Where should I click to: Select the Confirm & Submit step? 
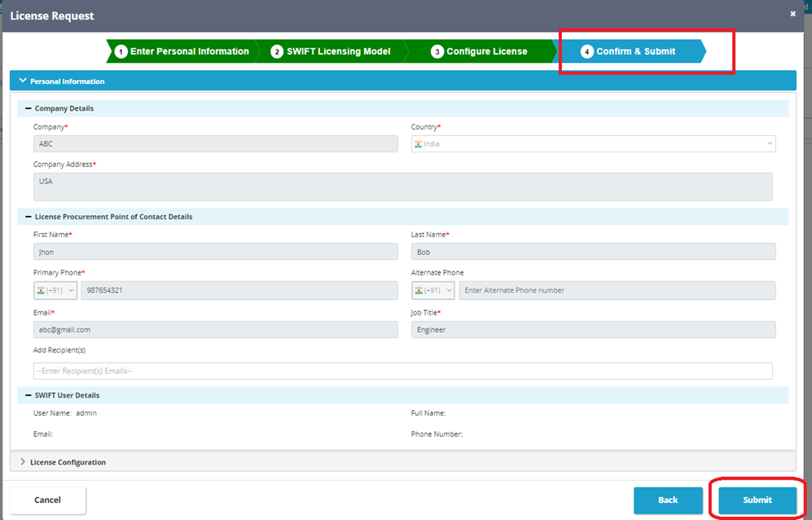[630, 51]
